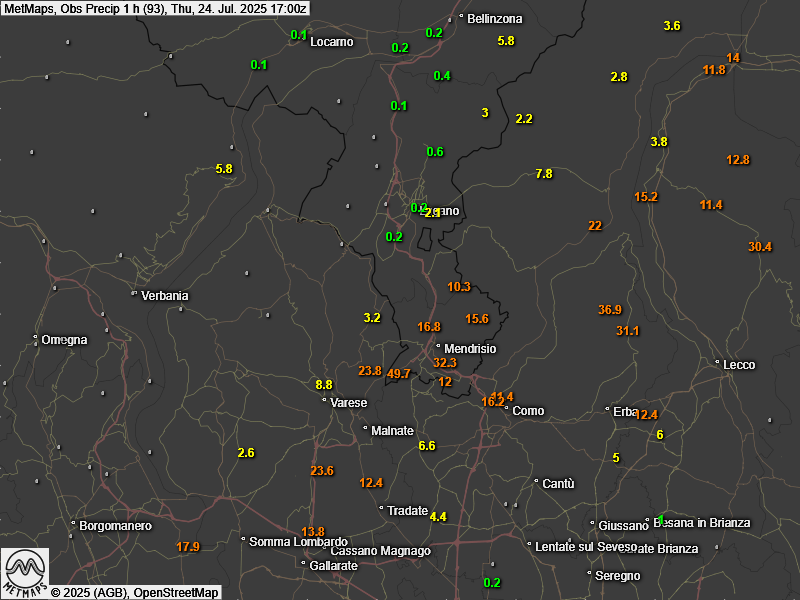Click the OpenStreetMap copyright text
The width and height of the screenshot is (800, 600).
pyautogui.click(x=135, y=592)
